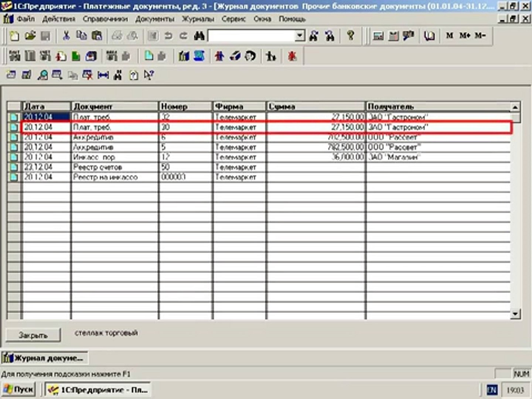Open the Сервис menu
Viewport: 532px width, 399px height.
[233, 18]
